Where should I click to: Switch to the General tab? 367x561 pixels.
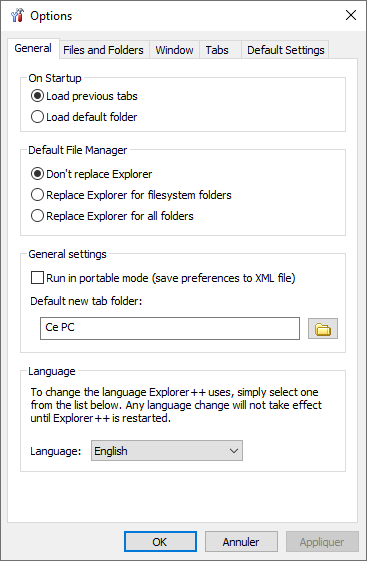pyautogui.click(x=33, y=48)
